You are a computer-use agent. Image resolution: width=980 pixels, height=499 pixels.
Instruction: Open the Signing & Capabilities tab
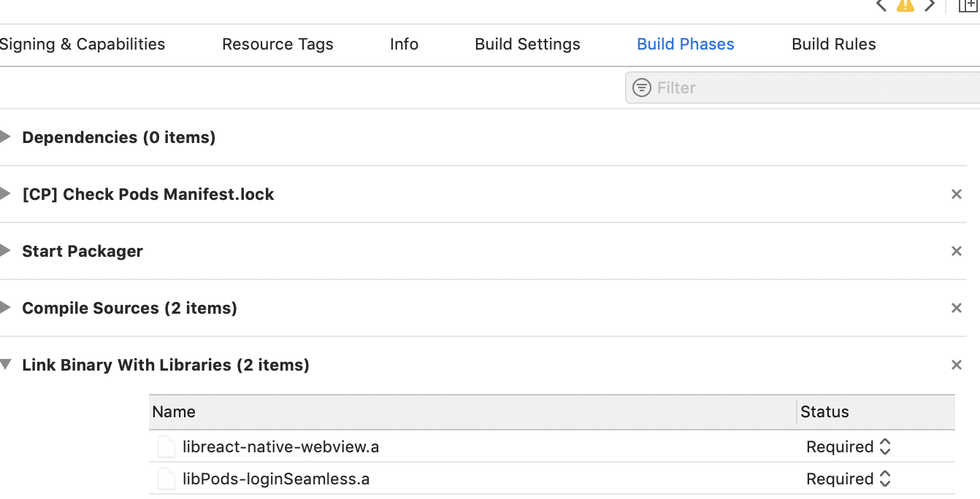[83, 45]
